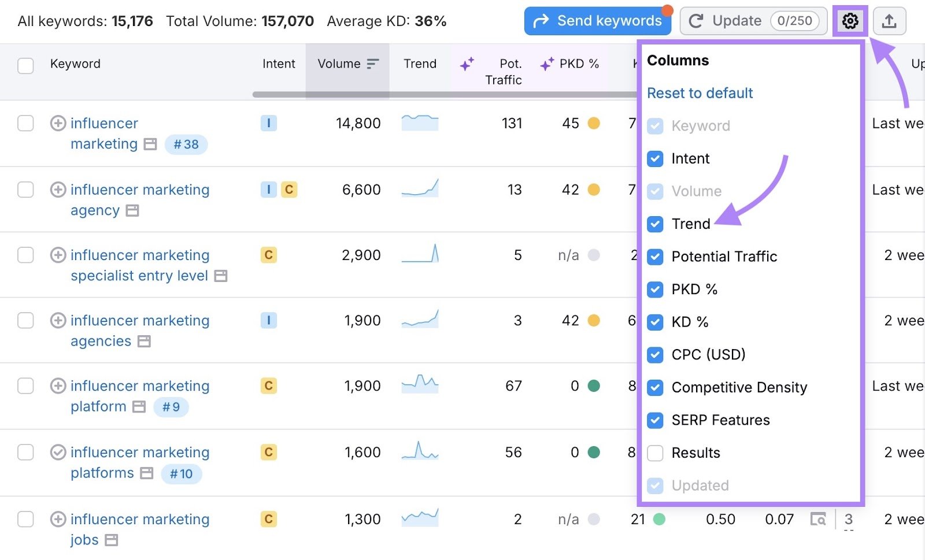Select all keywords with the header checkbox
Image resolution: width=925 pixels, height=560 pixels.
[25, 66]
